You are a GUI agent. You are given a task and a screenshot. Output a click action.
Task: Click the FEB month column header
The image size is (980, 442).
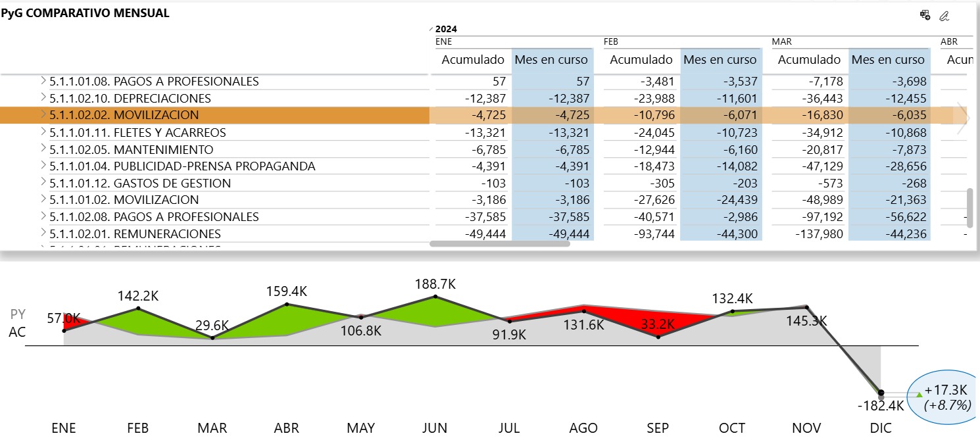[612, 41]
